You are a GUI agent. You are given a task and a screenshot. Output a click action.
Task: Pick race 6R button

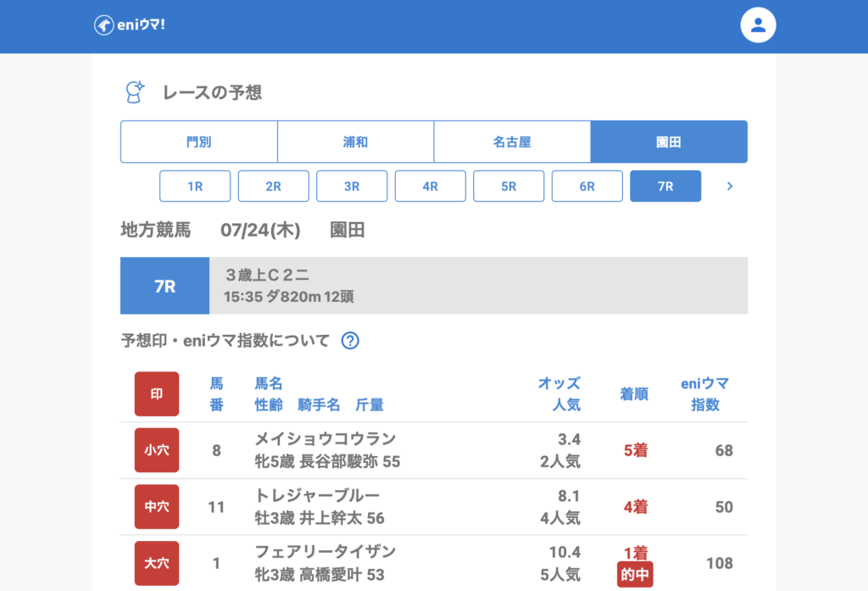coord(587,187)
